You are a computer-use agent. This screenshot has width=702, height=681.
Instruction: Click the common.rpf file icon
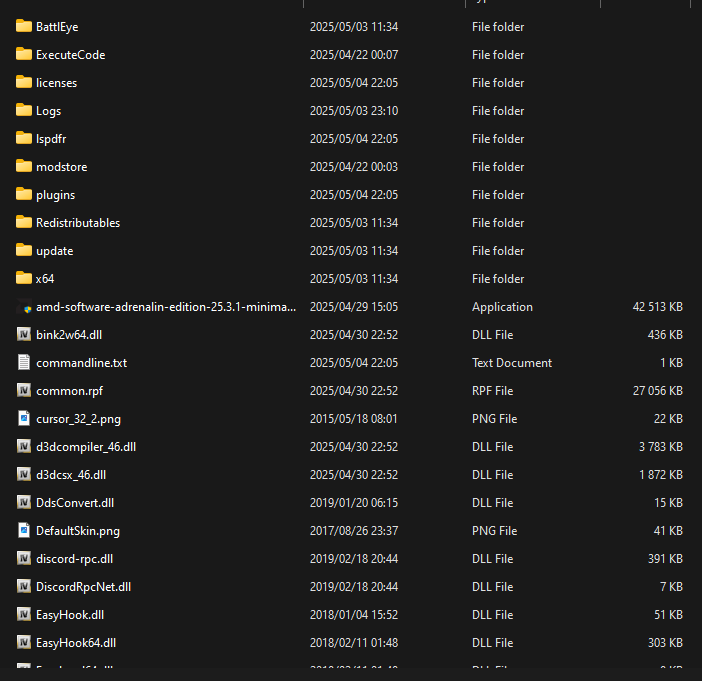pyautogui.click(x=24, y=390)
